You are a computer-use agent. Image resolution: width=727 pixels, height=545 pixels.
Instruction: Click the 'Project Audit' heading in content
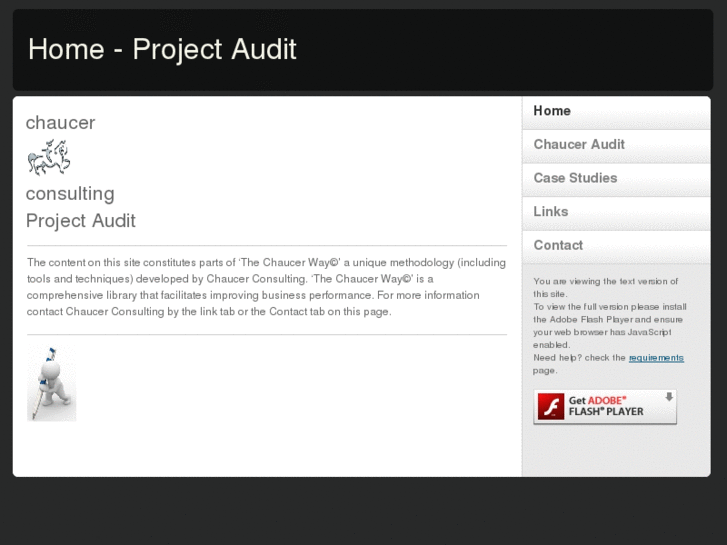click(x=81, y=221)
